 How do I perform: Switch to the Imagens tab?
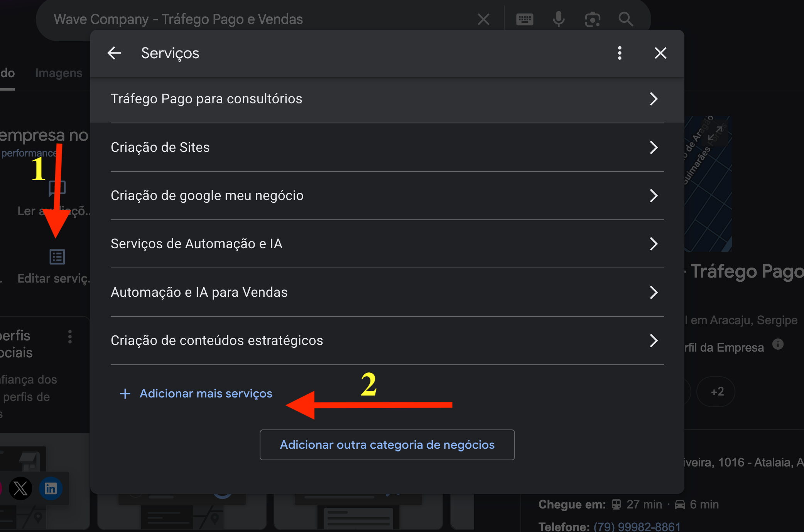tap(59, 73)
